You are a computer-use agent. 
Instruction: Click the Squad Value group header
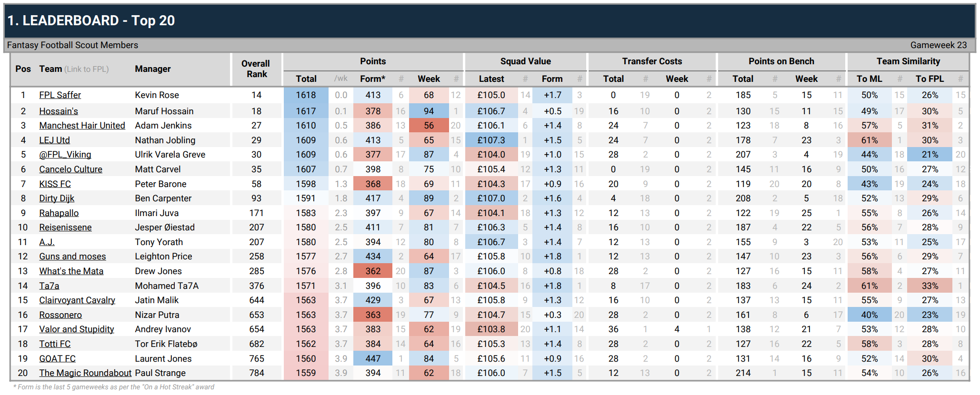[525, 61]
